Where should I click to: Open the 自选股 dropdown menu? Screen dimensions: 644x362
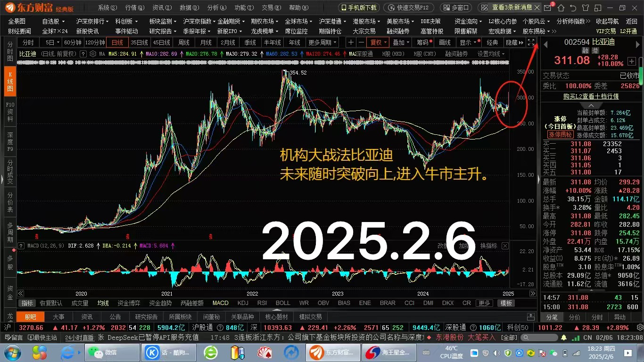tap(53, 22)
